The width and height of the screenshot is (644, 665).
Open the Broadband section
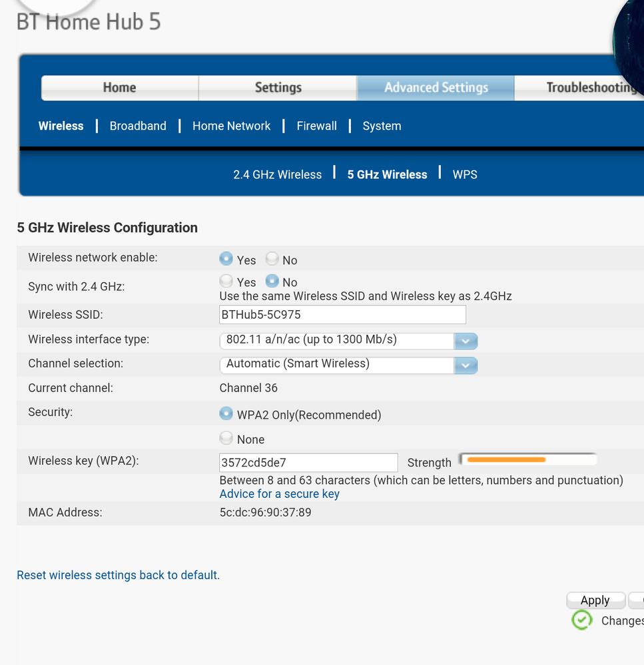coord(138,126)
